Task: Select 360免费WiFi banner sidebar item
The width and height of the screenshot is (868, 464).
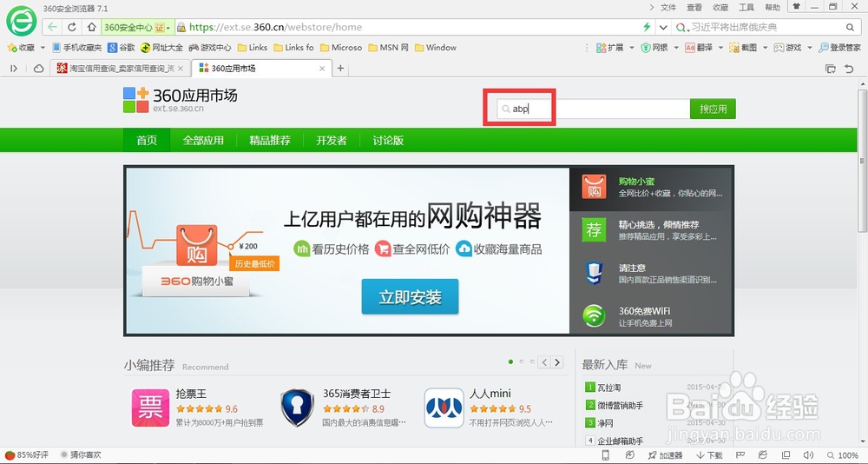Action: (x=651, y=316)
